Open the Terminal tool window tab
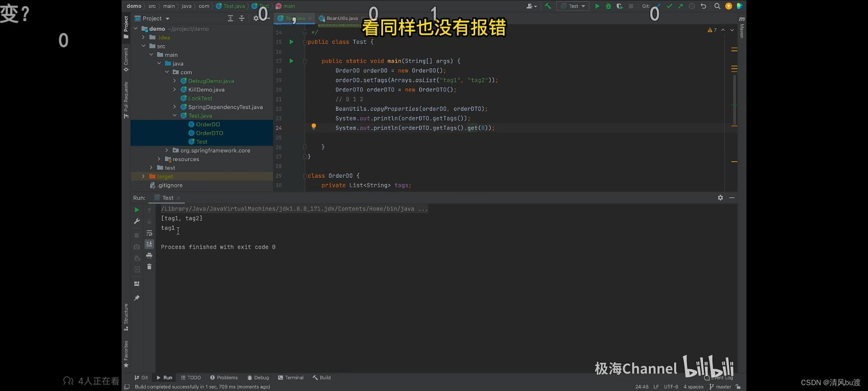Screen dimensions: 868x391 click(x=291, y=378)
